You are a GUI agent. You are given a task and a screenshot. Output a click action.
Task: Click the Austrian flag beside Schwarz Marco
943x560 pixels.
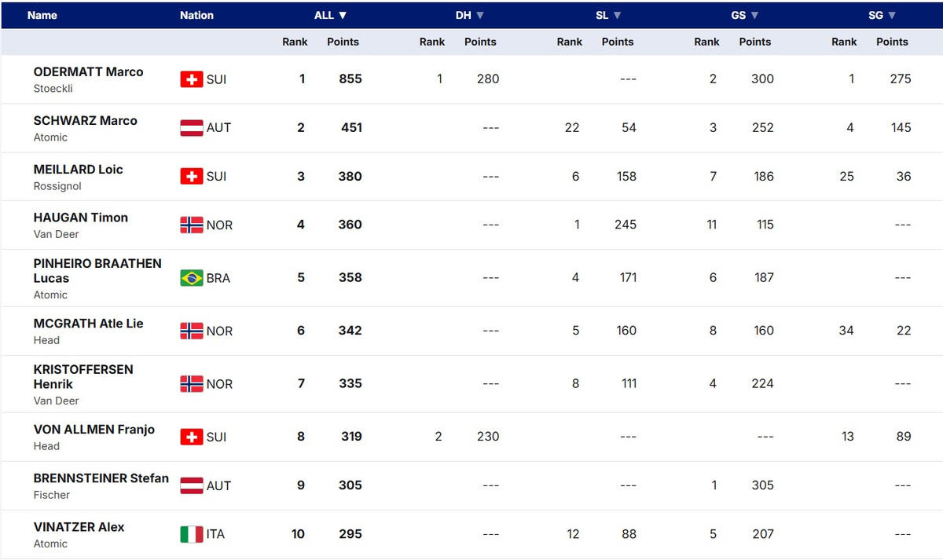pos(192,128)
